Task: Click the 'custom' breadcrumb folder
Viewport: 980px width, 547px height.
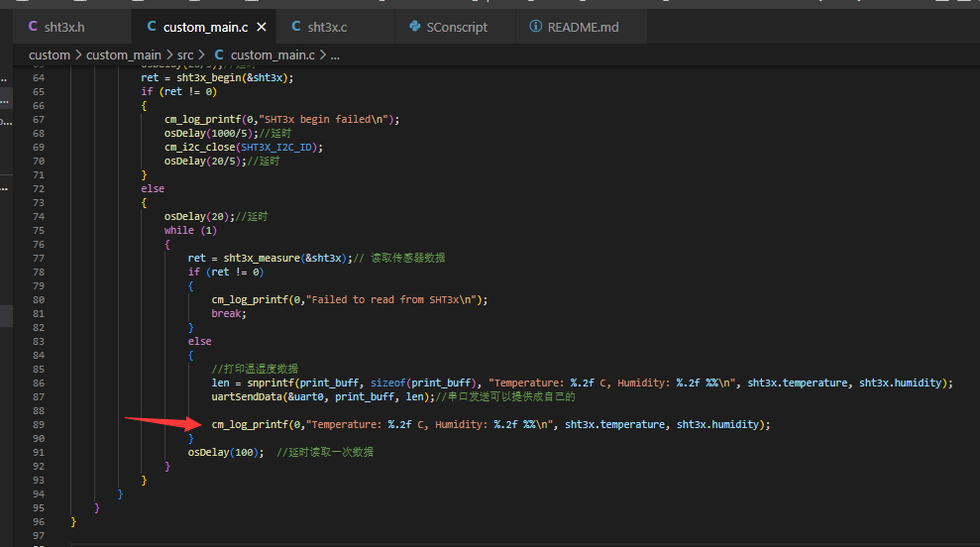Action: click(50, 55)
